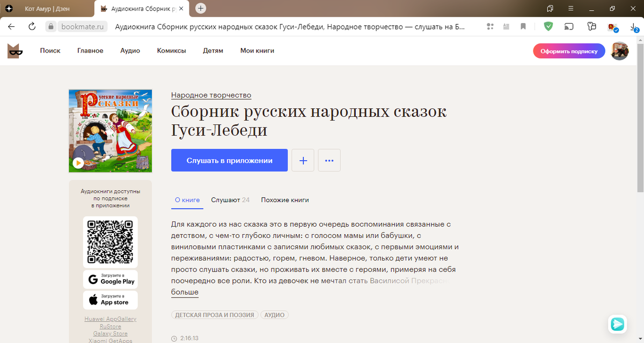Go back with the browser arrow

[x=11, y=26]
